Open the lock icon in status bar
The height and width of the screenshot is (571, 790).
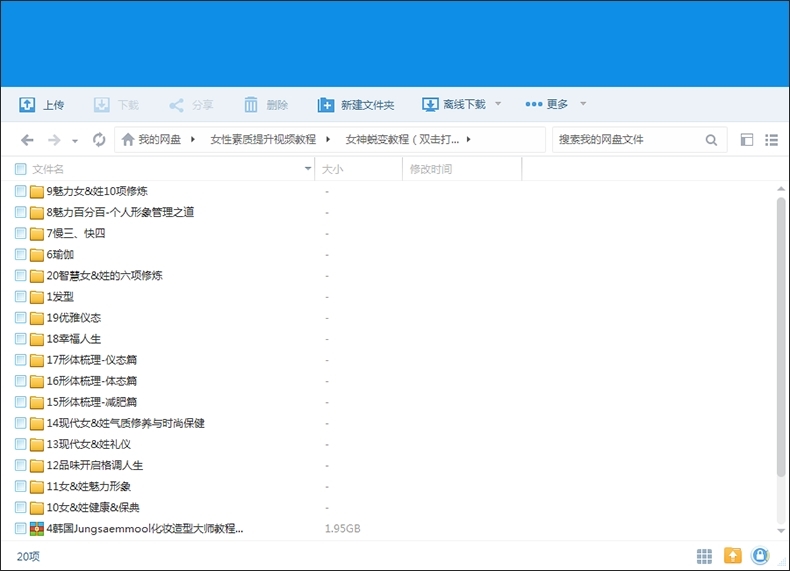point(760,555)
